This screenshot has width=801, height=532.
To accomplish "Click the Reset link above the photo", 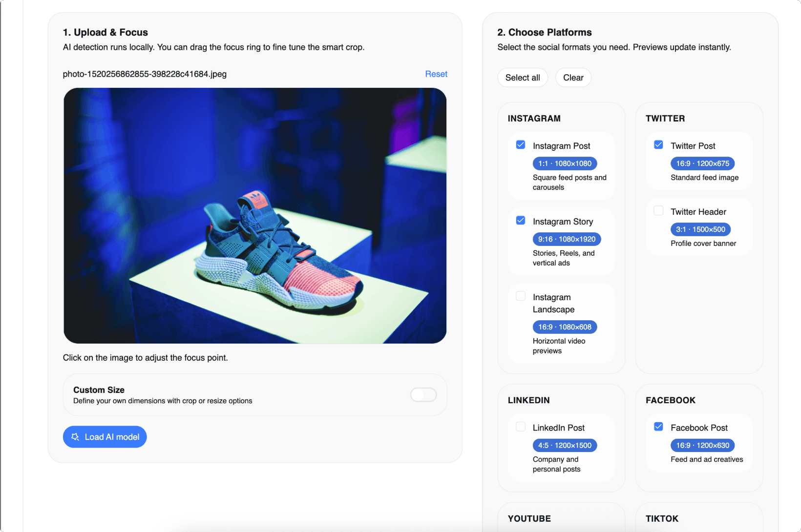I will (x=436, y=74).
